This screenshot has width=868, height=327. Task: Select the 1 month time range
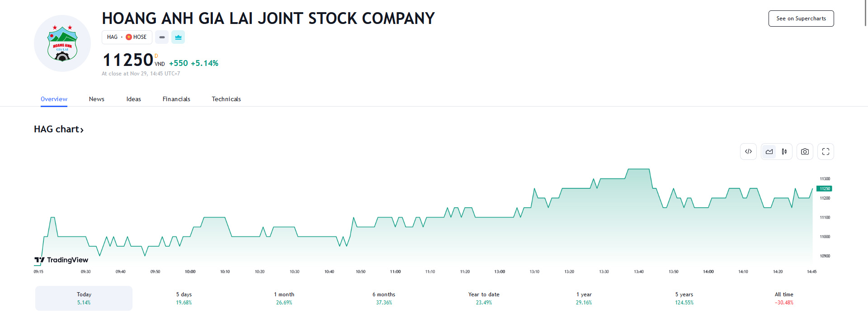click(284, 298)
